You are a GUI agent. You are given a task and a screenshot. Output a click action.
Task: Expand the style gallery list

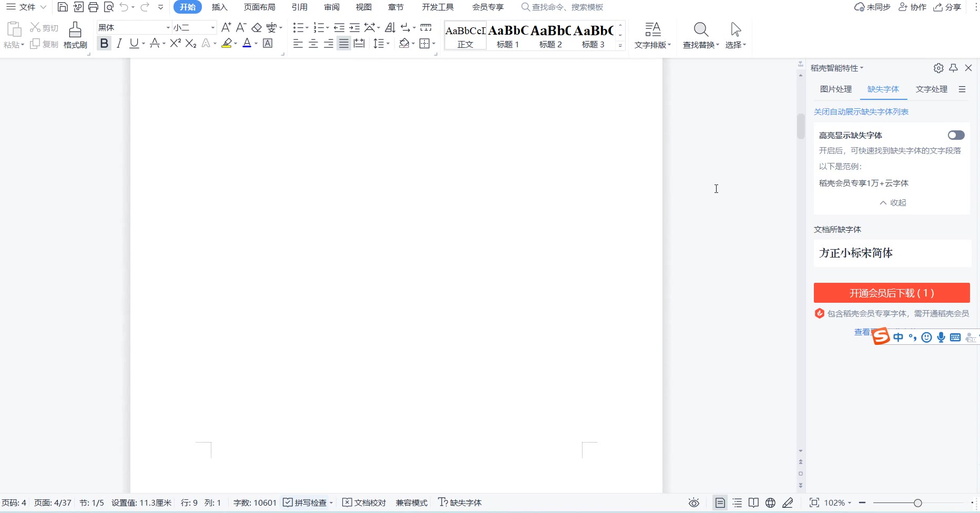click(x=620, y=46)
